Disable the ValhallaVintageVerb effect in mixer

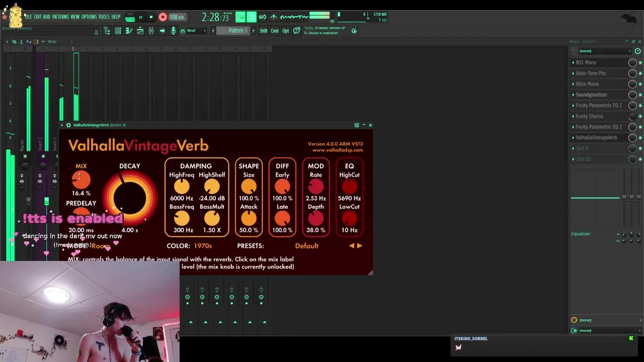point(640,138)
